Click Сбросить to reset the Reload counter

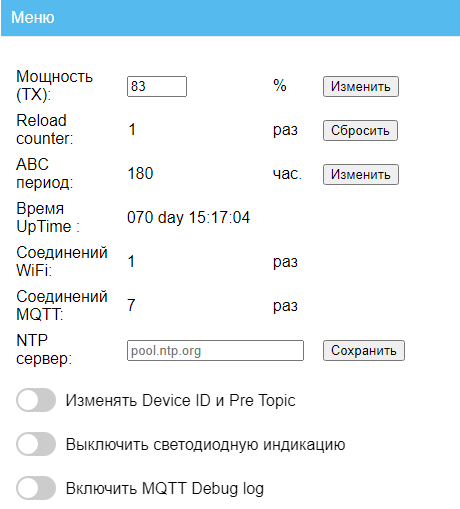(x=360, y=131)
